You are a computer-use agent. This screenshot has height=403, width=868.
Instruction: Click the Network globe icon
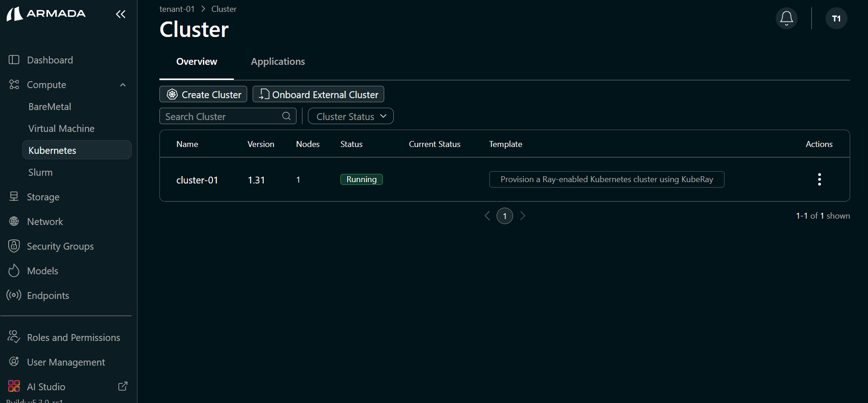tap(14, 221)
